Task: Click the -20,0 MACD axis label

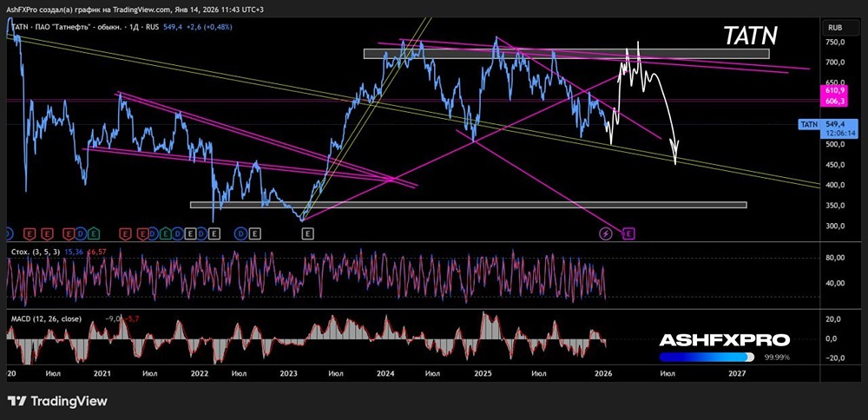Action: point(833,358)
